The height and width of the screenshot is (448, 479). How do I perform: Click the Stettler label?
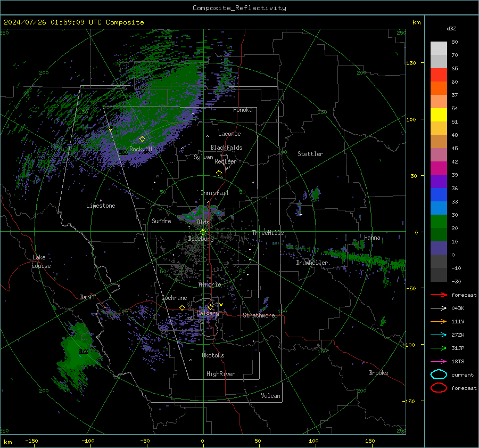[310, 154]
